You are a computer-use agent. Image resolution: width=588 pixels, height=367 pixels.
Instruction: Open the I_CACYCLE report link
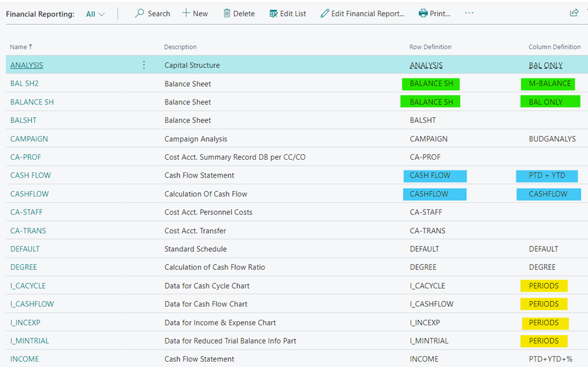pos(28,286)
